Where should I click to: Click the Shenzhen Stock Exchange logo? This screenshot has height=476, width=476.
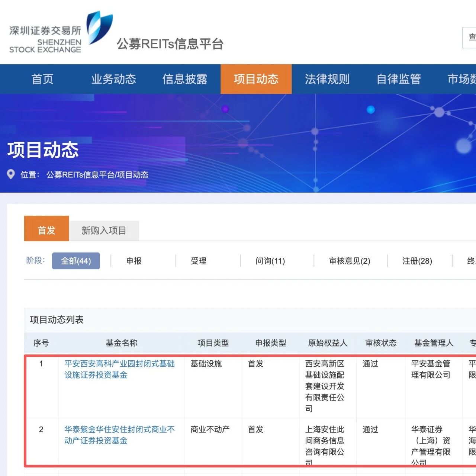coord(61,33)
